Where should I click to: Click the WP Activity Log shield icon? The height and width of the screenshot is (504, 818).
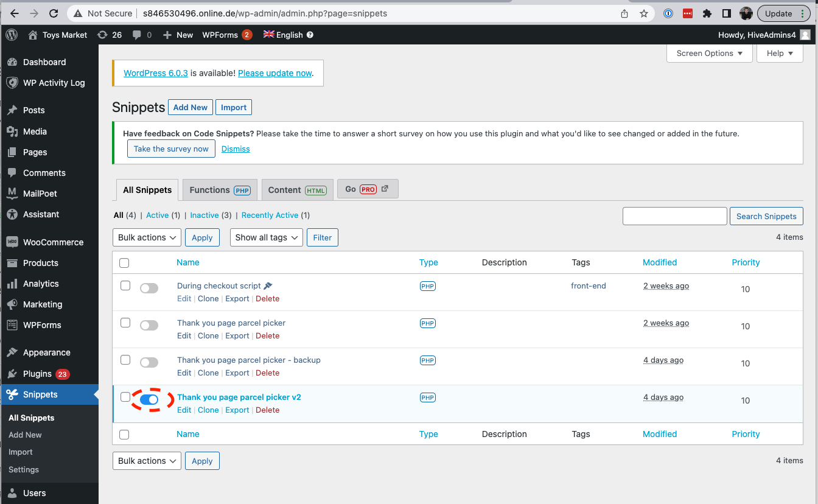click(12, 83)
